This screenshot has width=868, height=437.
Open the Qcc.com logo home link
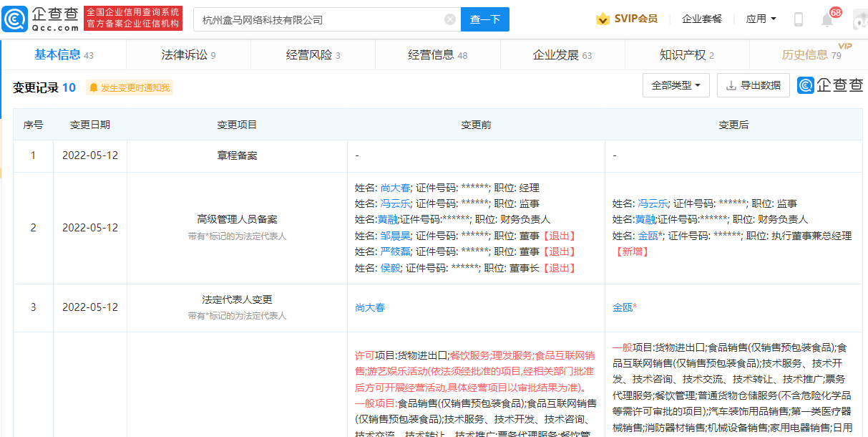[41, 19]
